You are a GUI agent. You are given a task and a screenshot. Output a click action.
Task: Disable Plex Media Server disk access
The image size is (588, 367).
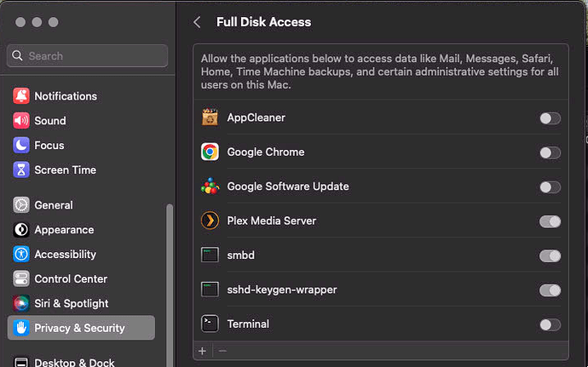click(x=550, y=221)
